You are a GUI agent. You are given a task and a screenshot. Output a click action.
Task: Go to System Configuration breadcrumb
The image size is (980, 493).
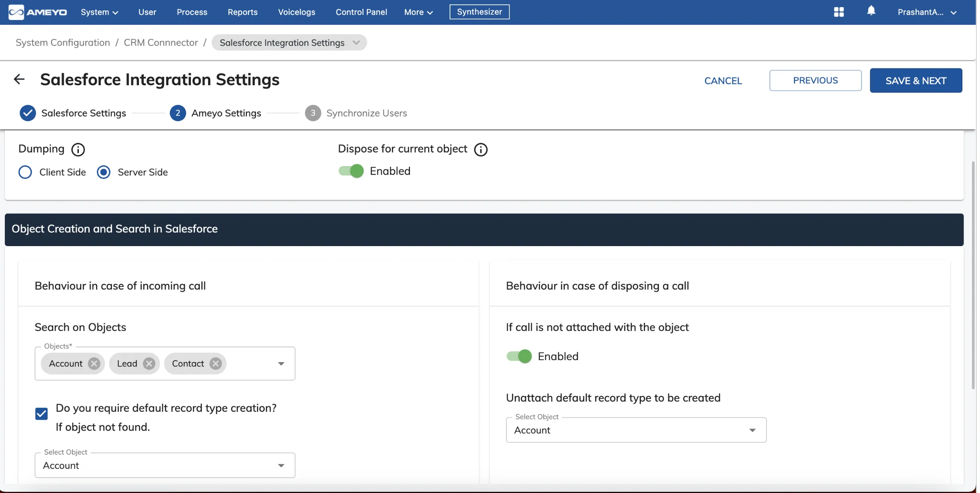(63, 42)
